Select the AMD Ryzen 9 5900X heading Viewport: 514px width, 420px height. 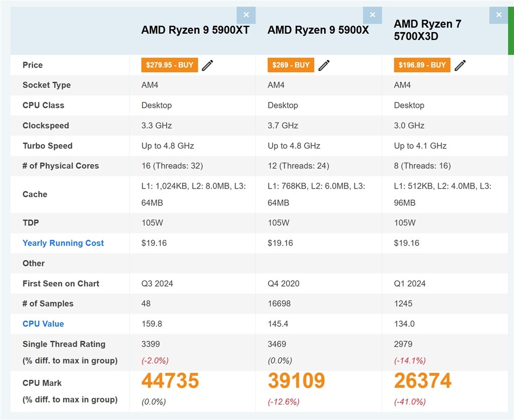pyautogui.click(x=318, y=30)
